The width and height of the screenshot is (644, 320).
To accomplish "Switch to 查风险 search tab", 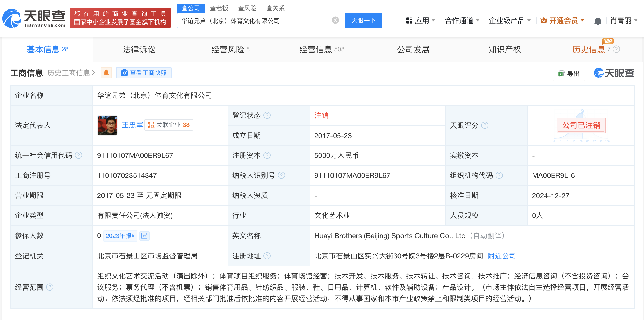I will tap(247, 8).
